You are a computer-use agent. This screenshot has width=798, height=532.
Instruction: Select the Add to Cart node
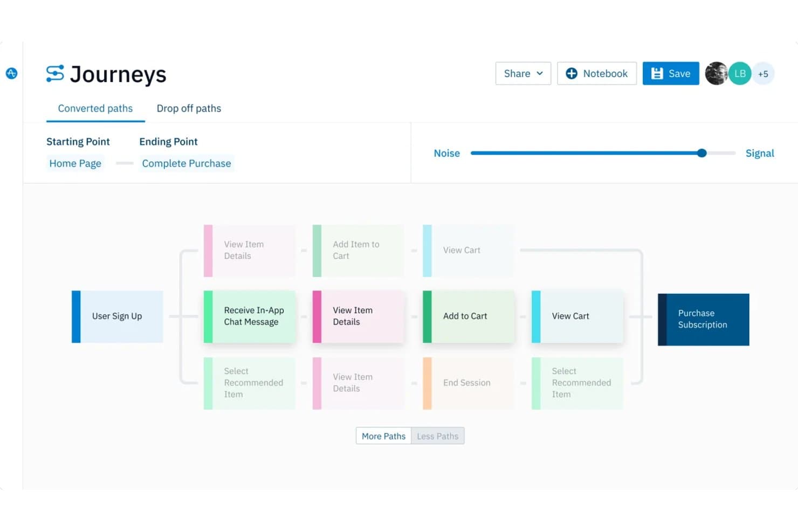click(x=469, y=316)
